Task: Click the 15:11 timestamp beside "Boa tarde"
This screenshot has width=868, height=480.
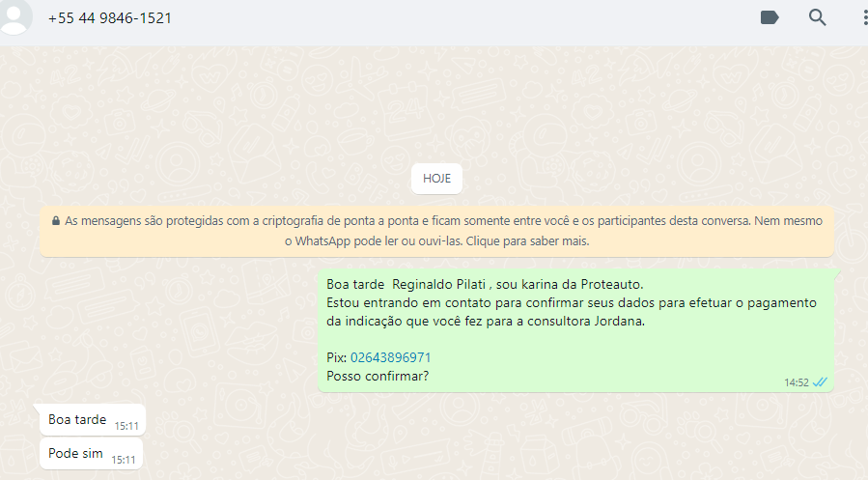Action: (126, 426)
